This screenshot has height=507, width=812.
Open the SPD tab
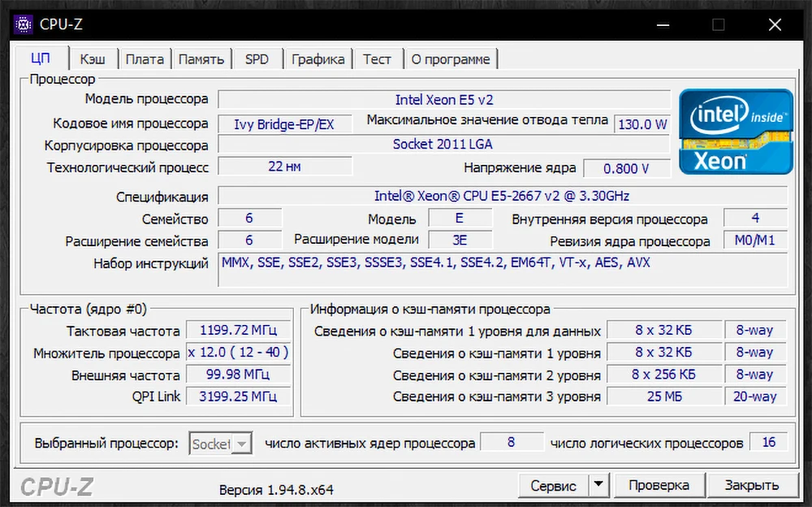[x=257, y=58]
